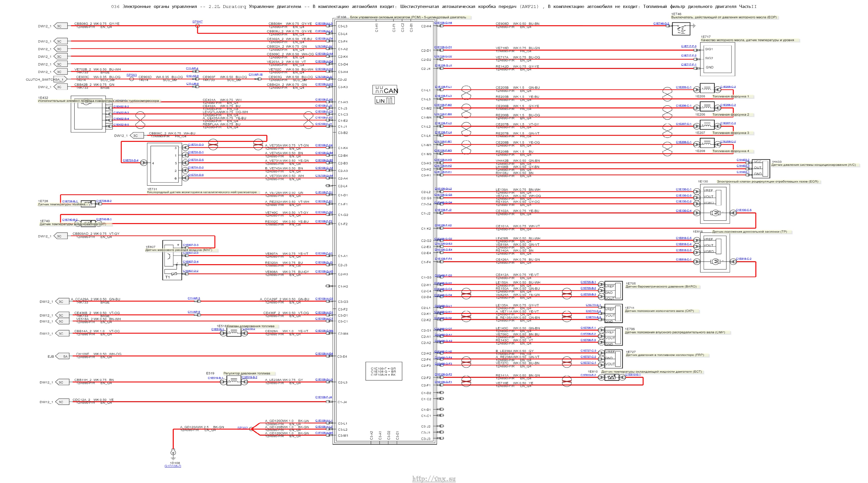Open connector link C1E728-B-1
This screenshot has width=868, height=483.
coord(70,201)
